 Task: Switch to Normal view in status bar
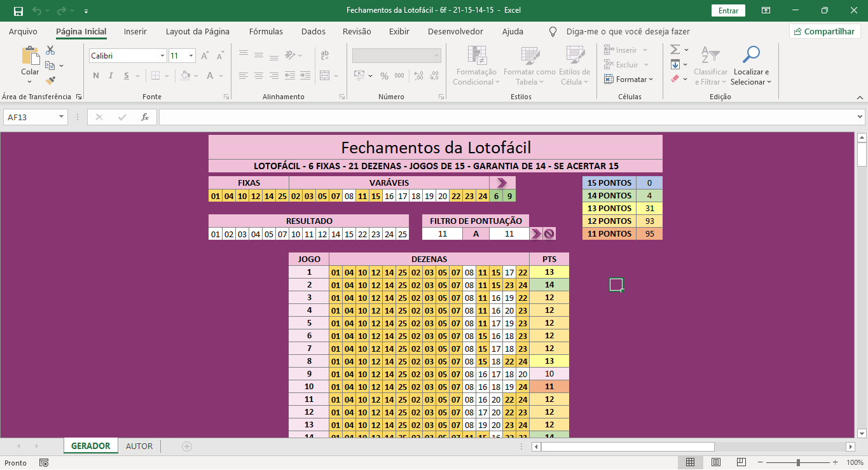pyautogui.click(x=691, y=462)
